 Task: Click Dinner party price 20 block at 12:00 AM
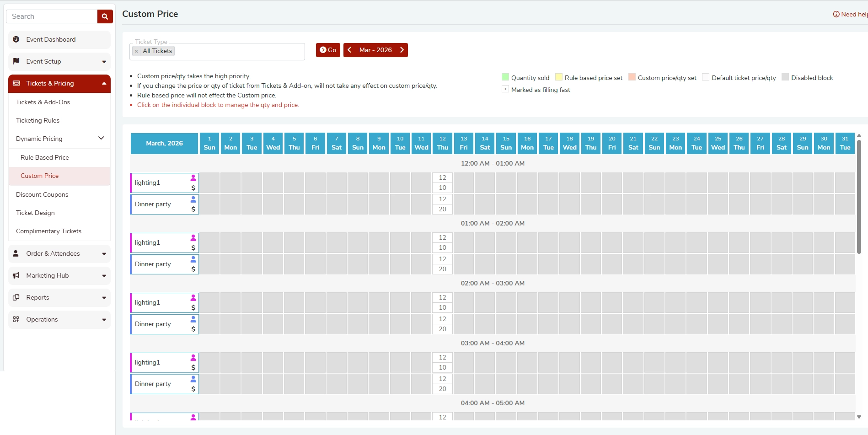(443, 209)
